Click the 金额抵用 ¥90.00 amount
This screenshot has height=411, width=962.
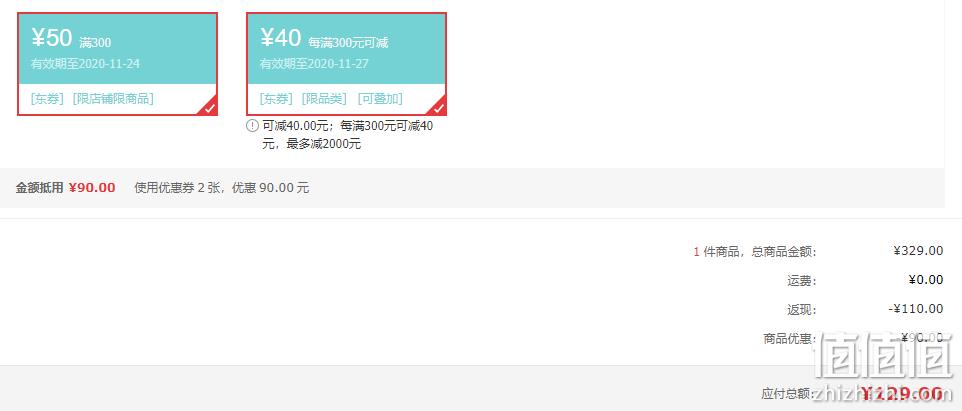coord(91,188)
